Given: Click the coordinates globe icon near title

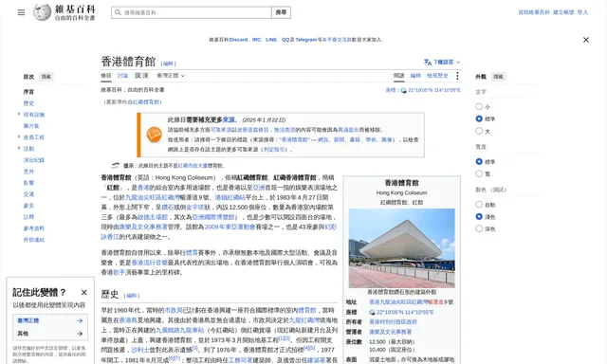Looking at the screenshot, I should coord(403,90).
